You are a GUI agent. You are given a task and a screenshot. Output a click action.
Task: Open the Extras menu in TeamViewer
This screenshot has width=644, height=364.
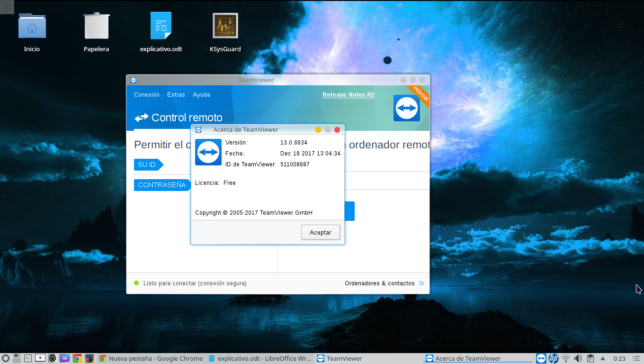(x=176, y=95)
